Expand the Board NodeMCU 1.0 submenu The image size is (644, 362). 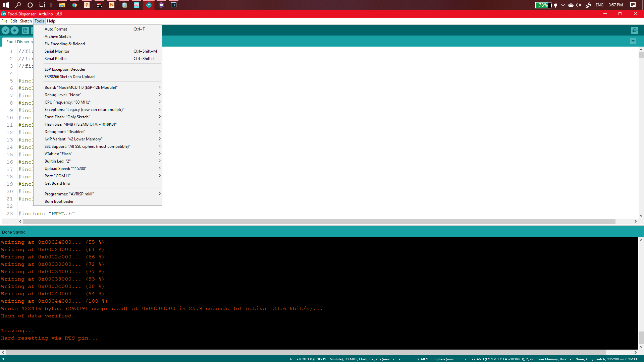[x=97, y=87]
